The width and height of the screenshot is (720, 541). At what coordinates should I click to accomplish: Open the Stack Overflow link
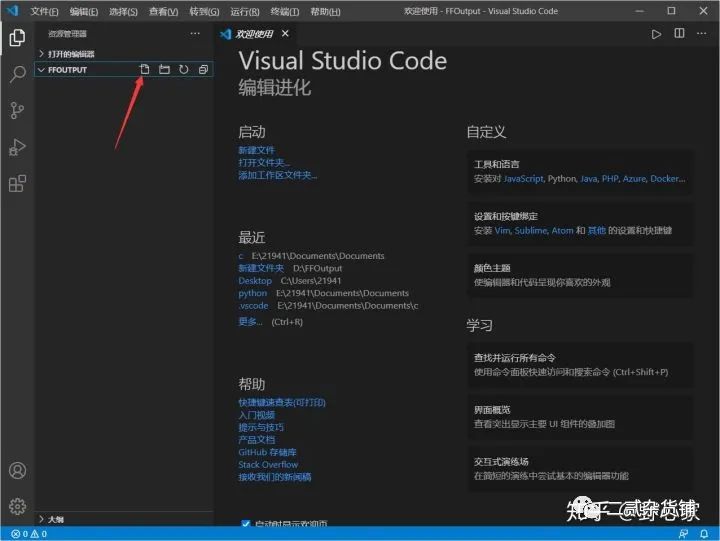[x=268, y=464]
